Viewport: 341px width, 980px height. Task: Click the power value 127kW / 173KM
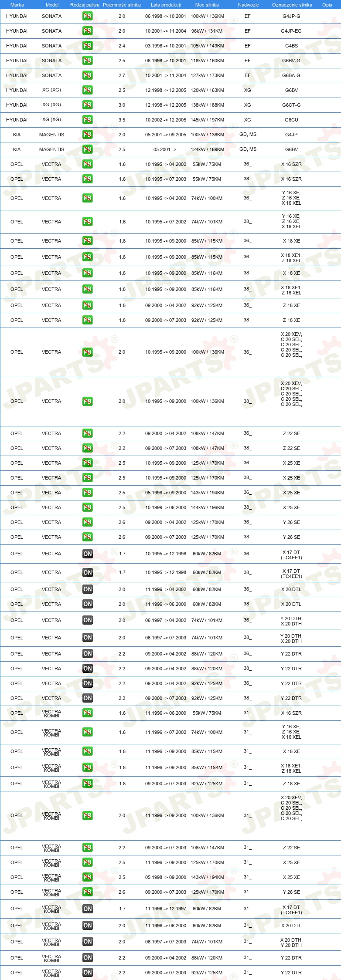tap(207, 75)
